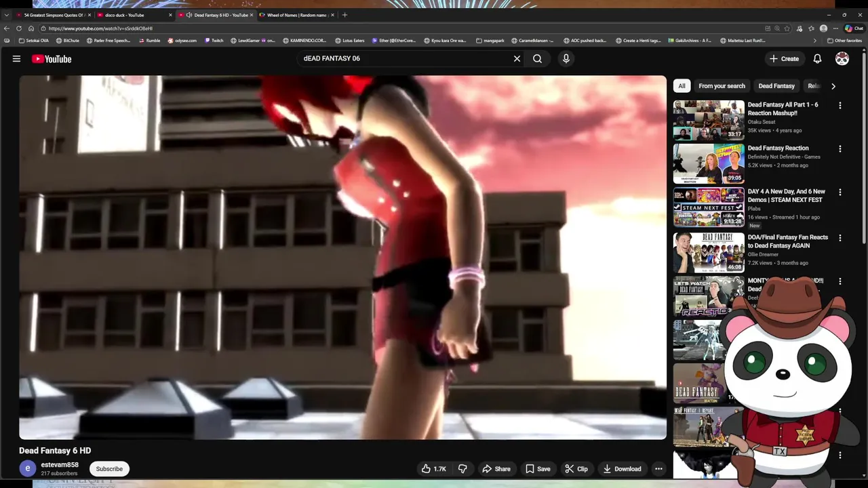This screenshot has width=868, height=488.
Task: Show more bookmarks with the overflow chevron
Action: coord(814,41)
